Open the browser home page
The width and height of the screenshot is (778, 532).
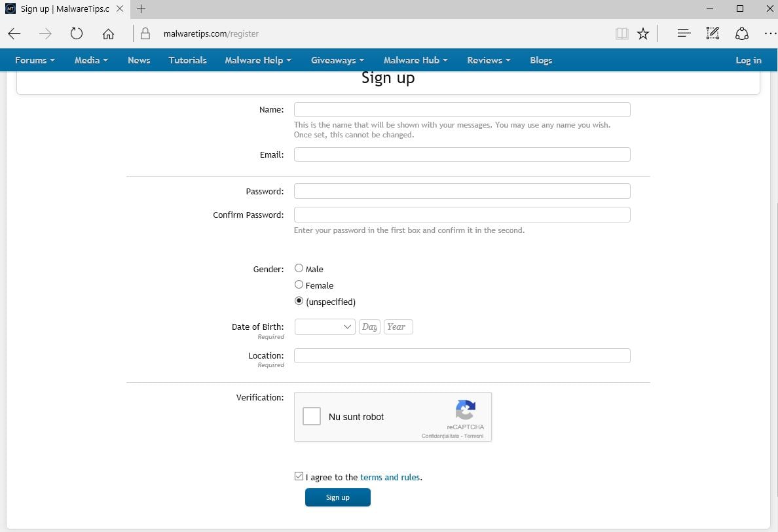coord(108,34)
